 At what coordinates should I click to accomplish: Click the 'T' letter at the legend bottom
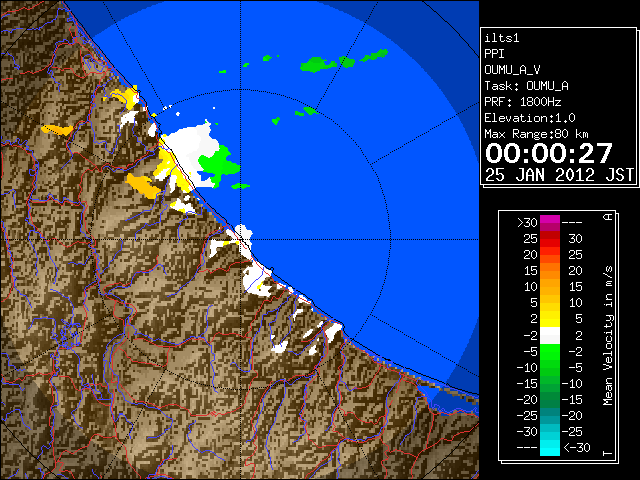coord(608,453)
